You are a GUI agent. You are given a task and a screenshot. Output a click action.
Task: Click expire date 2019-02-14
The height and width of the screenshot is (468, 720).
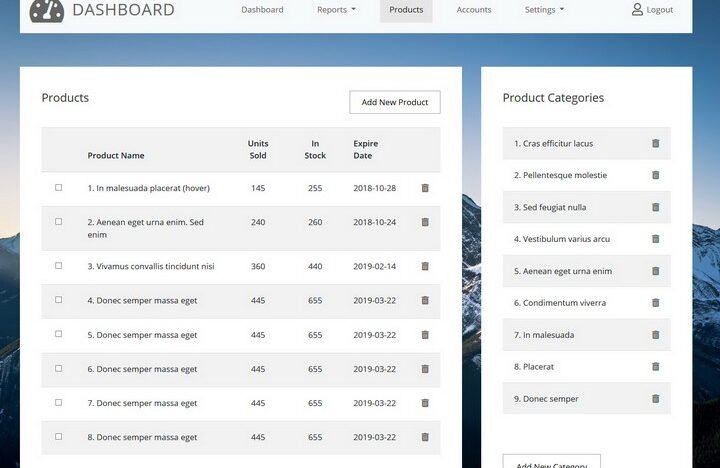[x=374, y=266]
